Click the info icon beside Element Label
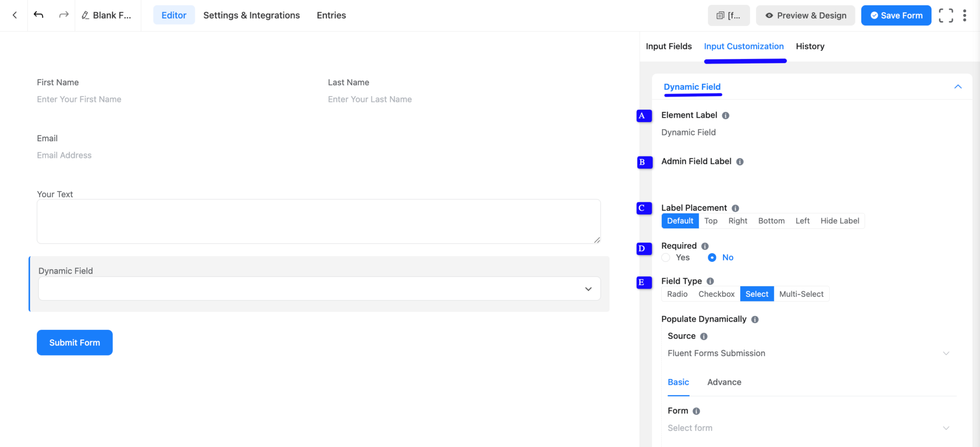980x447 pixels. (726, 115)
